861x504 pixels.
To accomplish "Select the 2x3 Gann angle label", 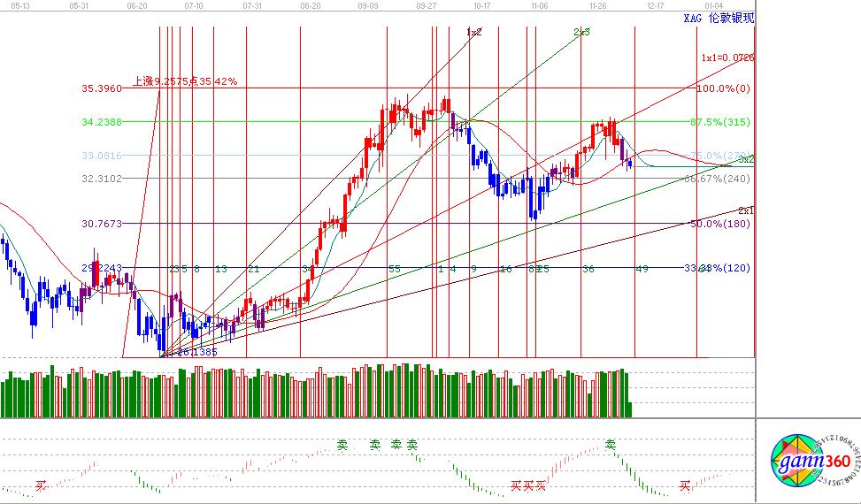I will pos(581,32).
